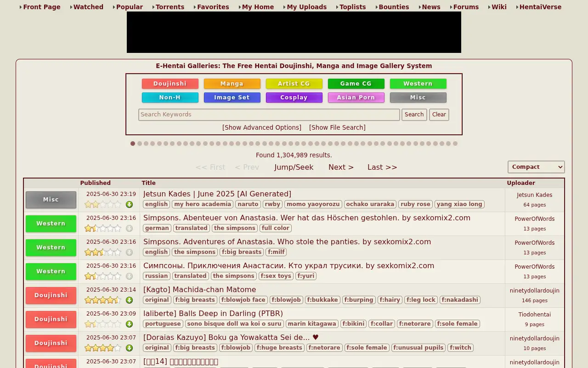Click the 'my hero academia' tag
The height and width of the screenshot is (368, 588).
[x=203, y=204]
